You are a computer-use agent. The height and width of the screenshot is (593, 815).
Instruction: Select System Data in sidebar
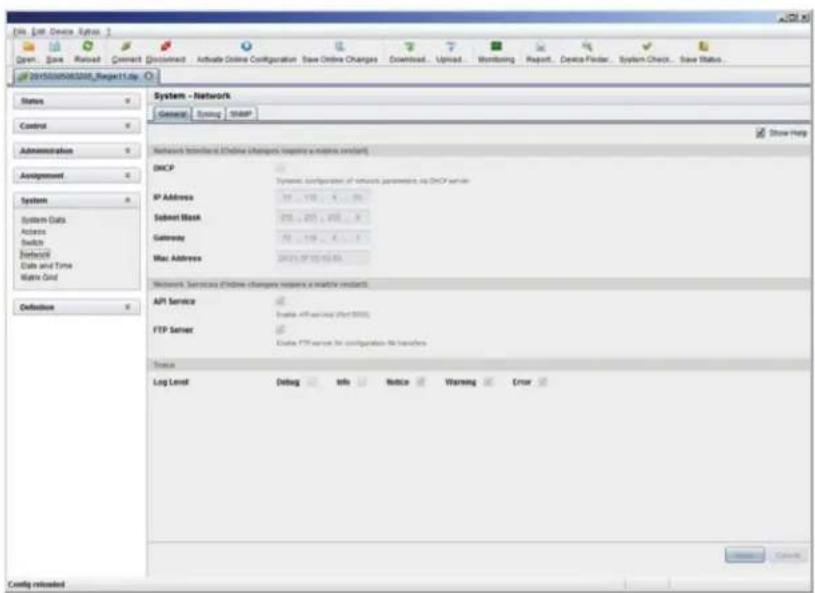[43, 220]
